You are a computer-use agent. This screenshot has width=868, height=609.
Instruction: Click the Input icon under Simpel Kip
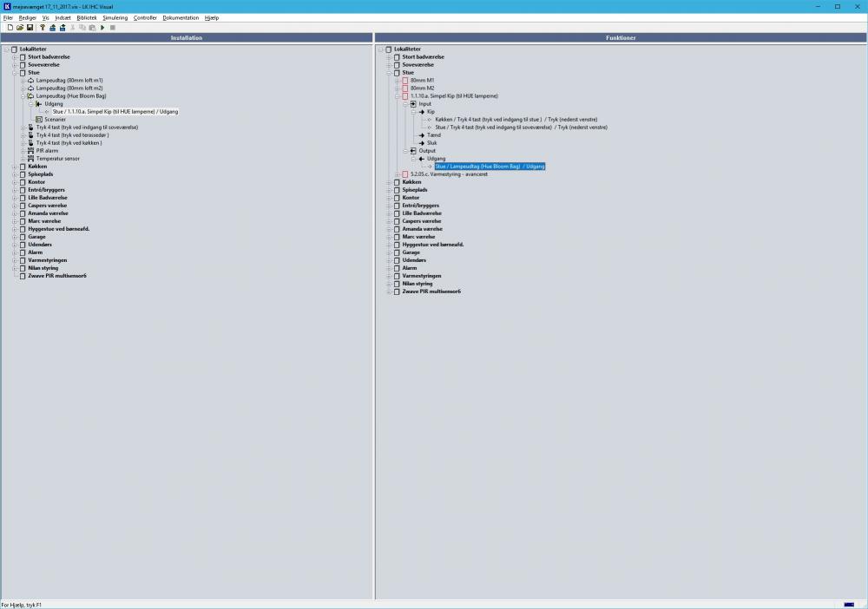[413, 104]
